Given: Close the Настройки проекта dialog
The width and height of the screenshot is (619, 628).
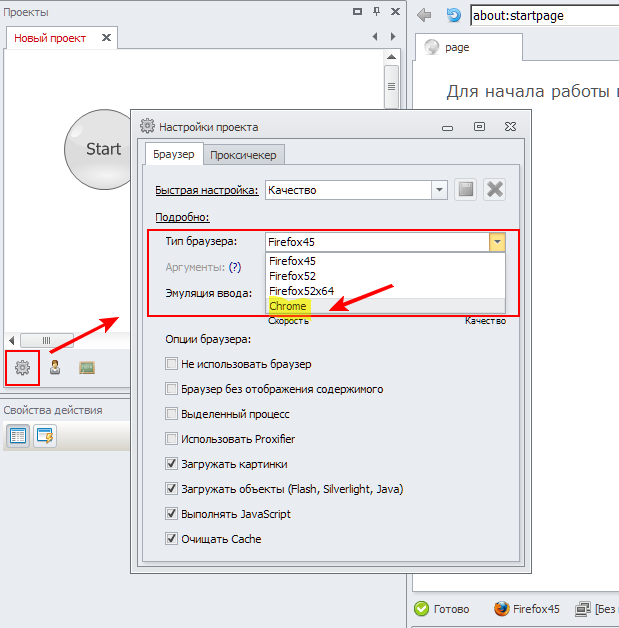Looking at the screenshot, I should [510, 127].
